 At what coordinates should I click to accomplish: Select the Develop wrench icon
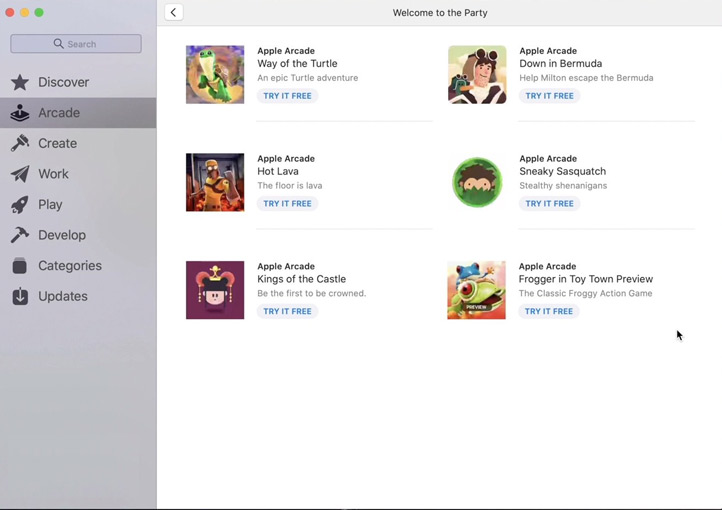click(x=20, y=235)
